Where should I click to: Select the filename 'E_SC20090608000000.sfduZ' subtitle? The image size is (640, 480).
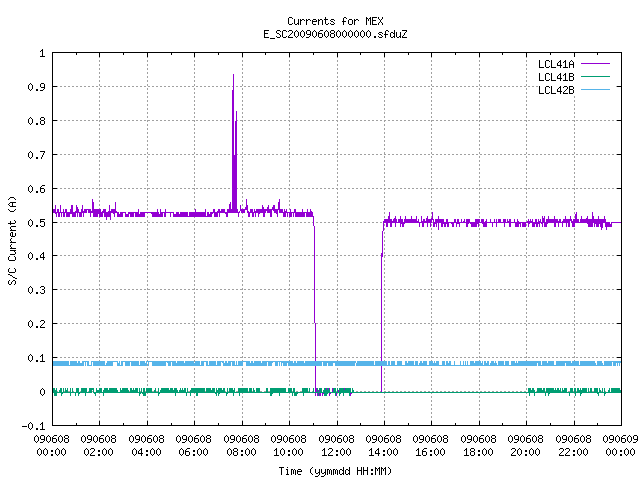(335, 34)
